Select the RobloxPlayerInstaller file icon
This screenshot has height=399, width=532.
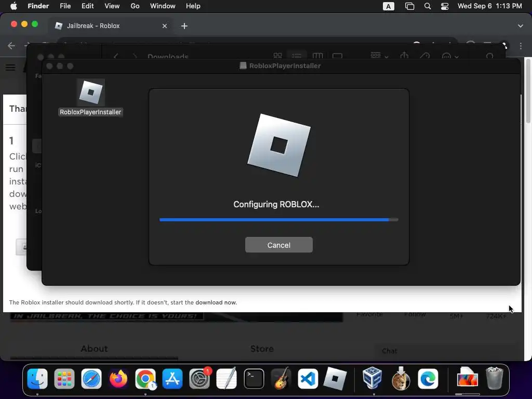coord(90,92)
